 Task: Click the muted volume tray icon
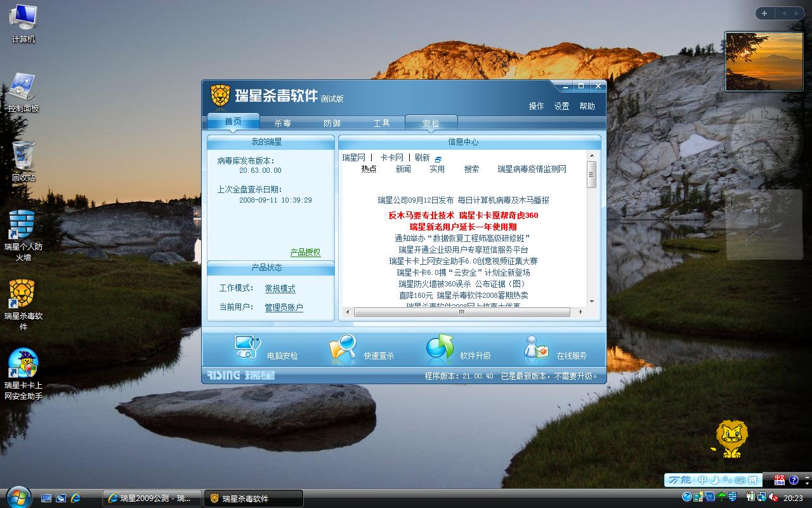click(x=773, y=497)
